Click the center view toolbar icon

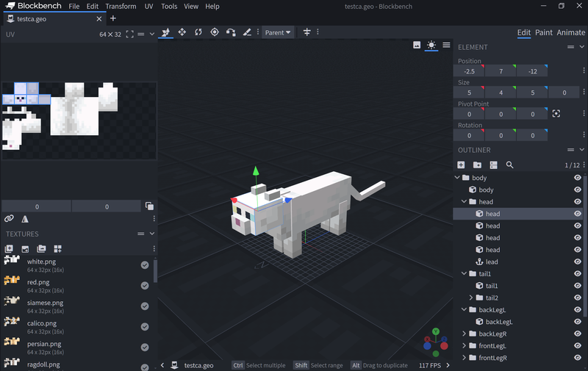306,32
